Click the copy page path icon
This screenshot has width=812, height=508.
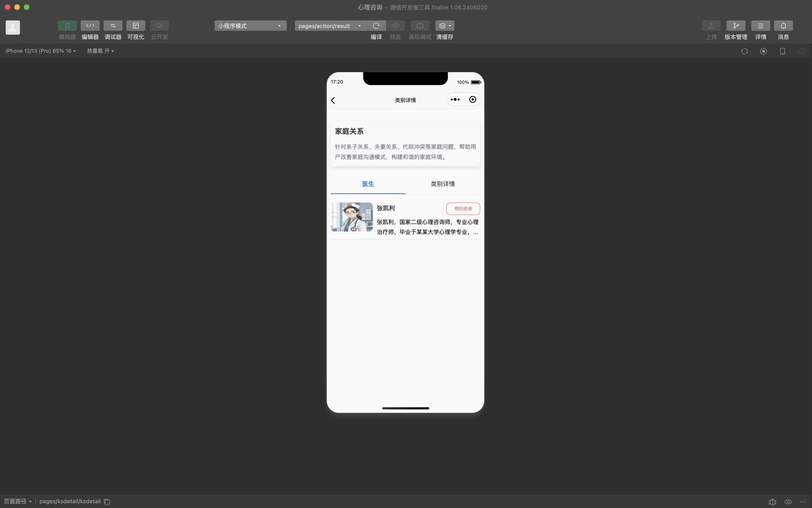(107, 502)
